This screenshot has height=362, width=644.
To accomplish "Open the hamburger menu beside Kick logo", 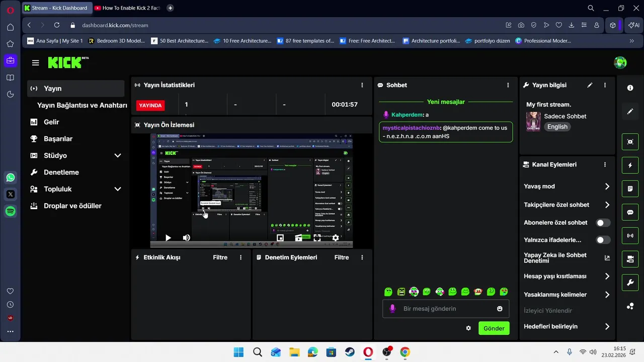I will [35, 63].
